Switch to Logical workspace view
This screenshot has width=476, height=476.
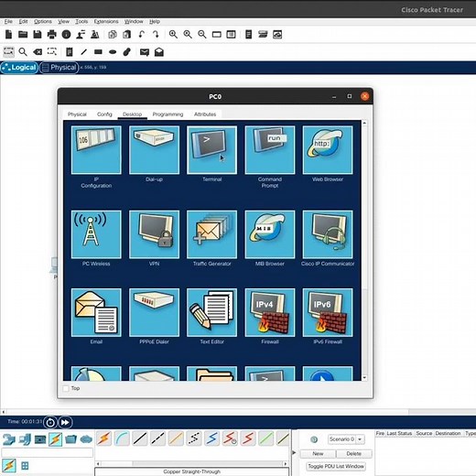pyautogui.click(x=19, y=68)
